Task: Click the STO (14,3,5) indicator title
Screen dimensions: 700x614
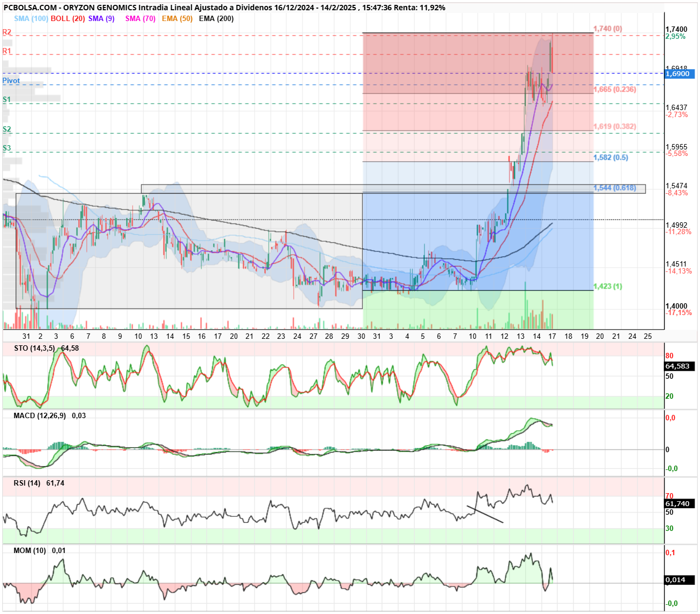Action: (35, 348)
